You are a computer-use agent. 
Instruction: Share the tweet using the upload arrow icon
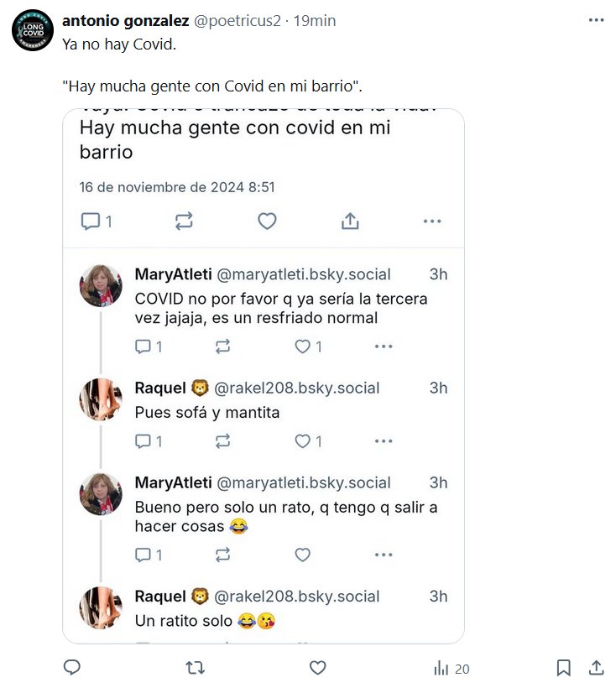pyautogui.click(x=596, y=668)
